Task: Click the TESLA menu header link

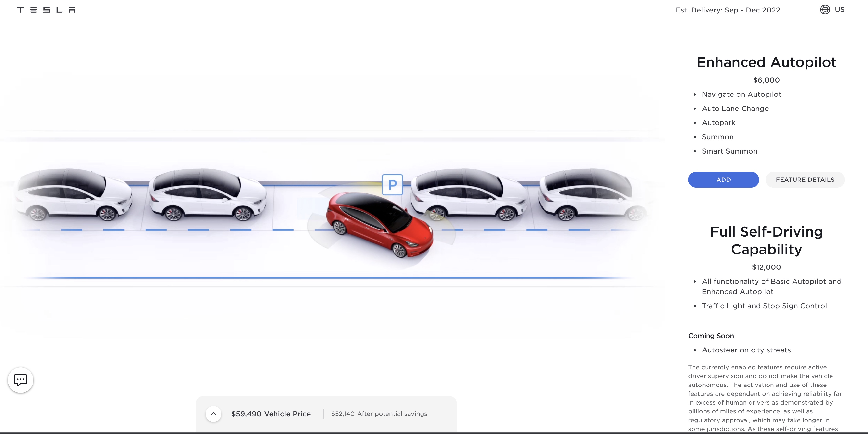Action: 46,9
